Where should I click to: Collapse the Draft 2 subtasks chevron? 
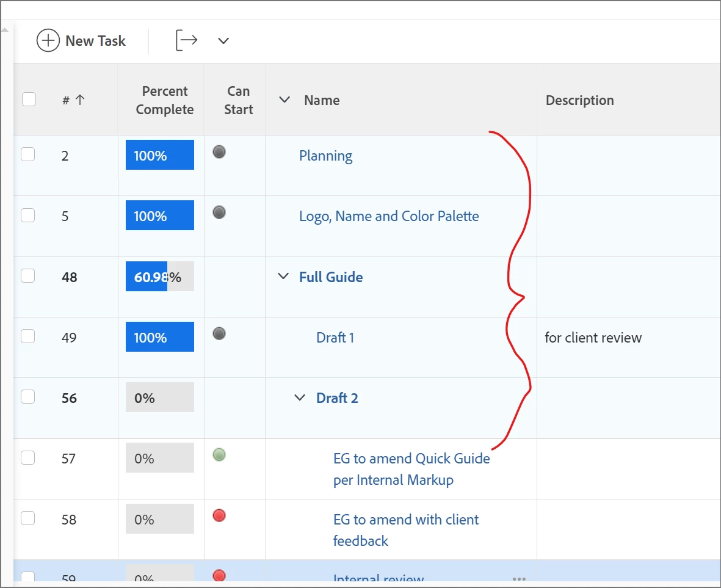click(x=300, y=397)
